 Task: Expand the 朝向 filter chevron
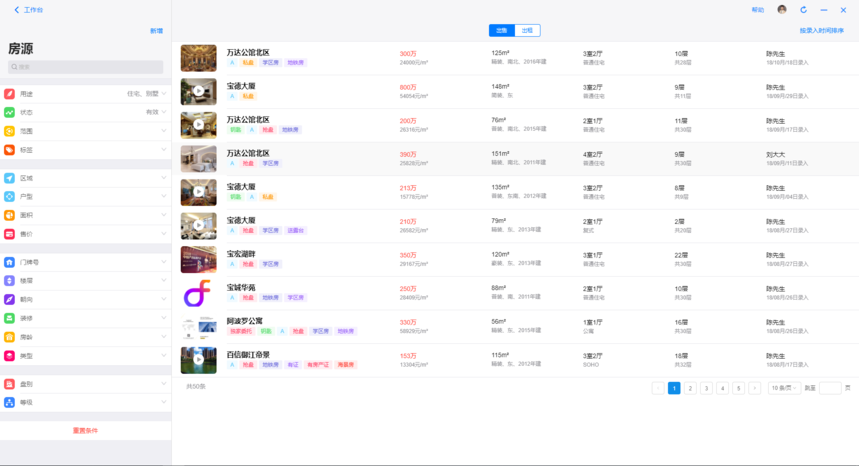click(x=164, y=299)
